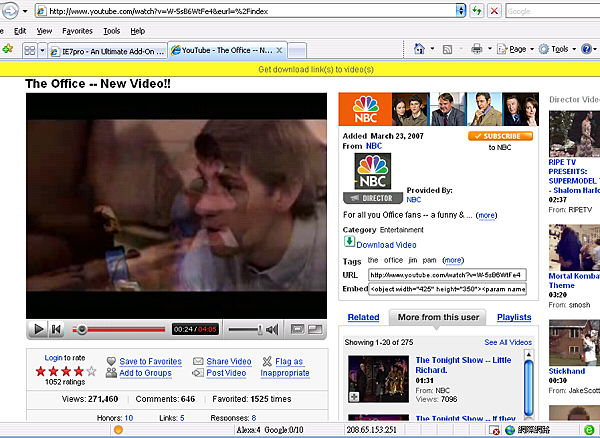This screenshot has width=600, height=438.
Task: Click the Share Video link
Action: [229, 361]
